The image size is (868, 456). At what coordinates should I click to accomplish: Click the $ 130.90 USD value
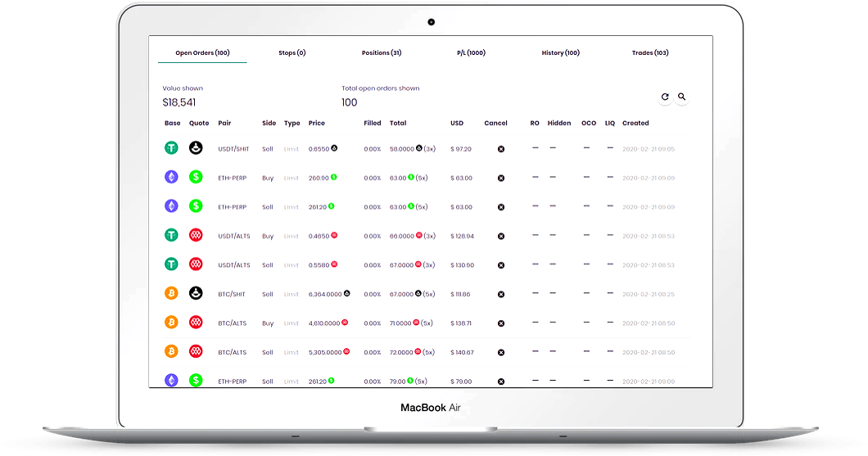[462, 265]
